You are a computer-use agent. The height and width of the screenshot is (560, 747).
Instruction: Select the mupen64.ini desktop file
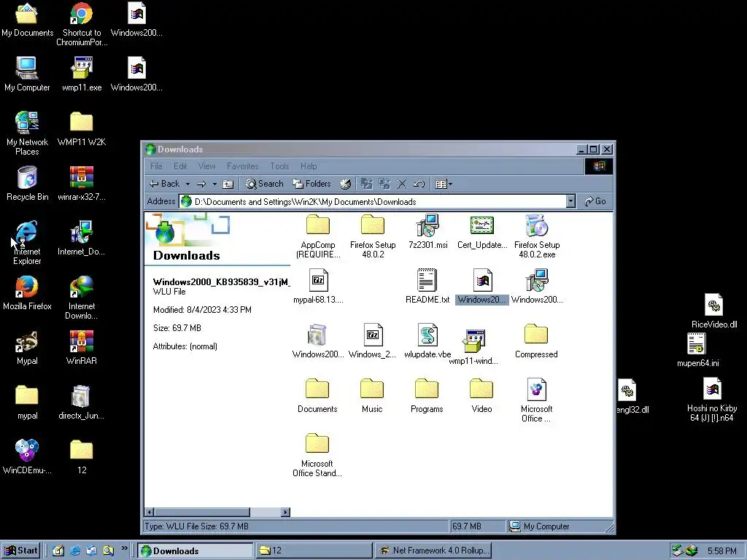[x=697, y=350]
